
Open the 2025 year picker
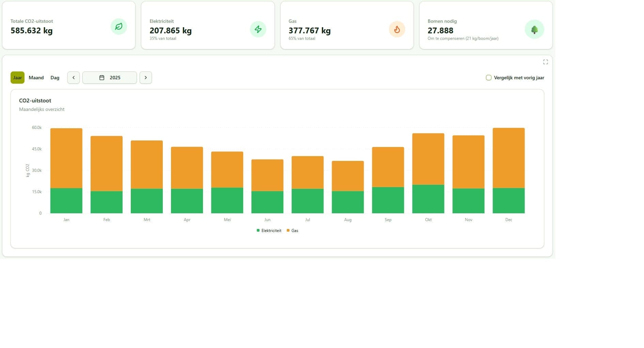[110, 78]
